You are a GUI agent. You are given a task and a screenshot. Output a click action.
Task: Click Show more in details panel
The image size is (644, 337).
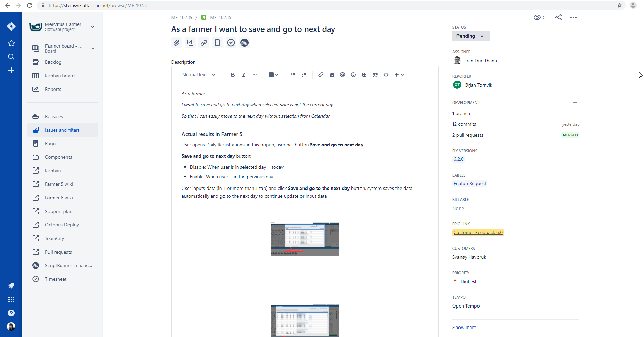click(x=464, y=328)
